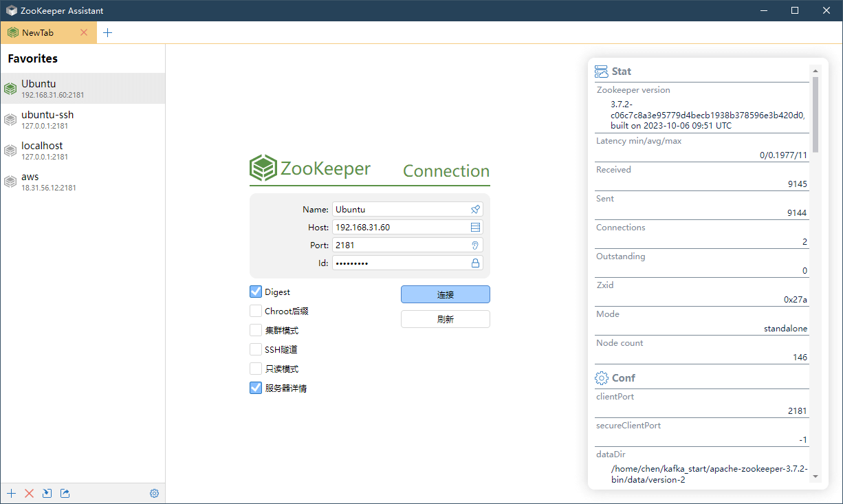Add a new favorite connection with plus icon
843x504 pixels.
point(11,493)
